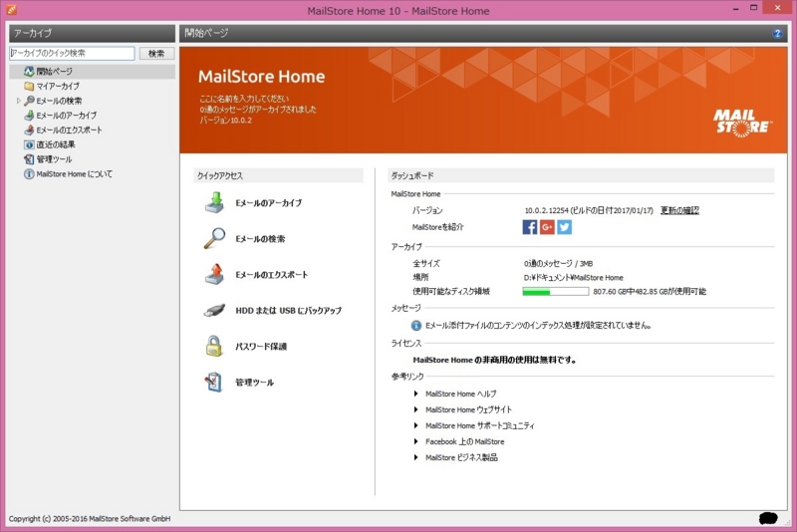The width and height of the screenshot is (797, 532).
Task: Open MailStore Home サポートコミュニティ link
Action: (480, 425)
